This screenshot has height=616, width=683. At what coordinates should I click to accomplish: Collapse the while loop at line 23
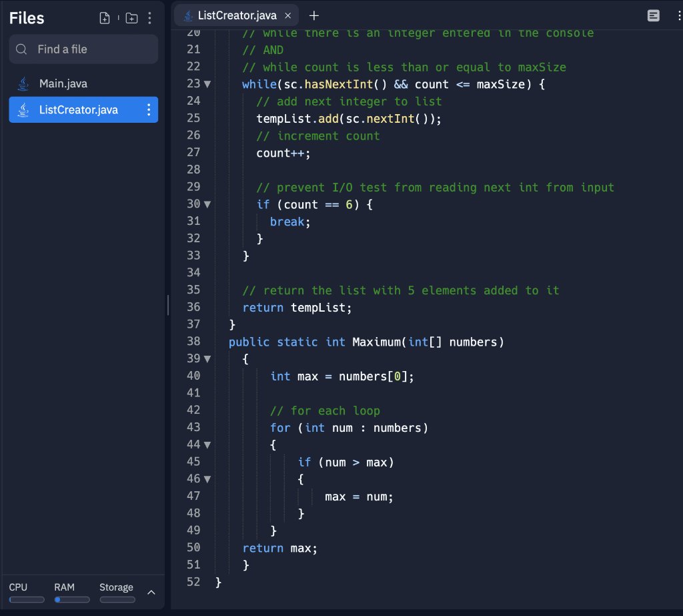click(x=207, y=84)
